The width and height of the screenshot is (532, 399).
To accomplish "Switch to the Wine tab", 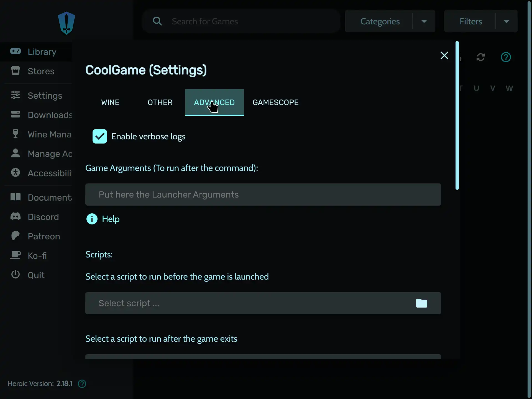I will 110,102.
